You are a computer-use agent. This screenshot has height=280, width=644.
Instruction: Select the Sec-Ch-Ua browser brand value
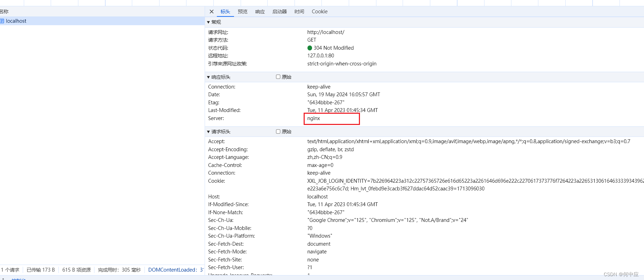click(x=388, y=220)
